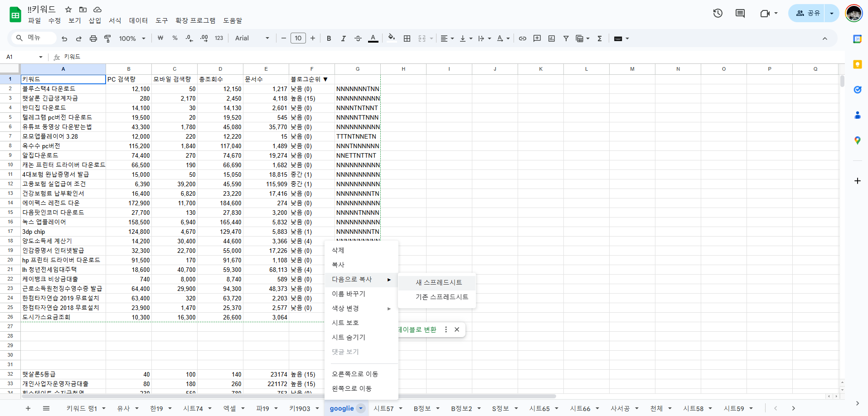Star the document title
This screenshot has height=416, width=868.
coord(68,10)
